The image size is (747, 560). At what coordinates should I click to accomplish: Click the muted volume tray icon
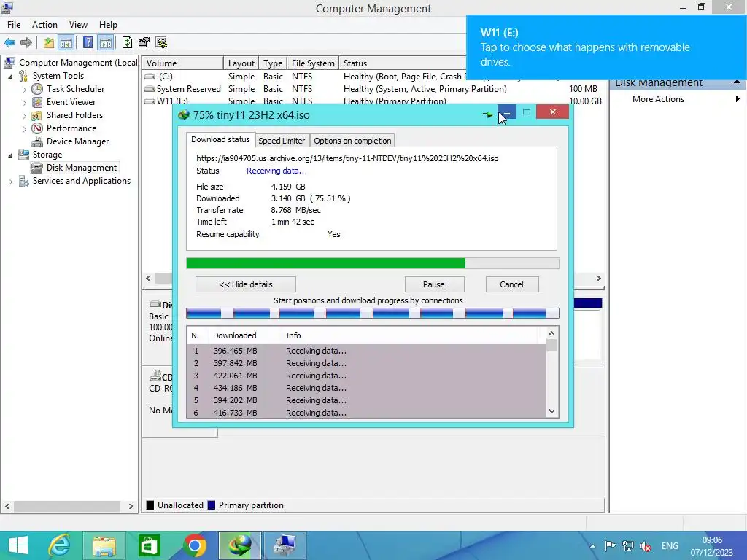coord(646,546)
